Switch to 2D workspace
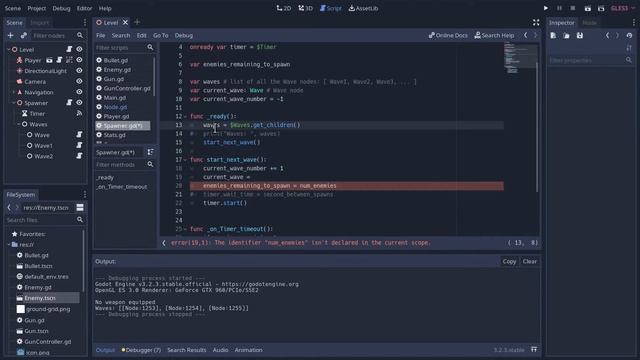This screenshot has width=640, height=360. point(284,8)
